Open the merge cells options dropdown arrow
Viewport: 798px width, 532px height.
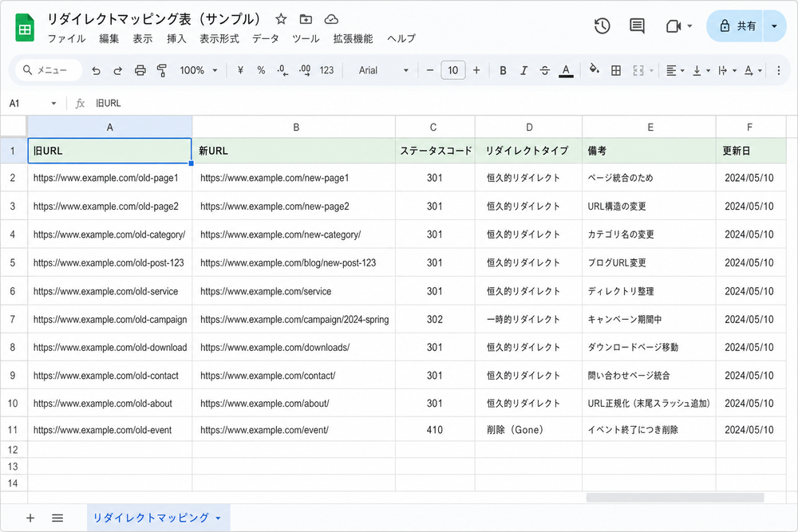(x=651, y=71)
